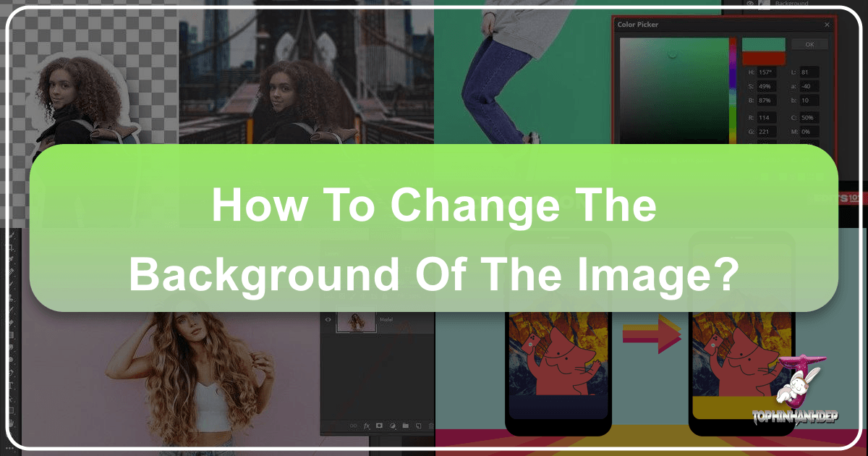868x456 pixels.
Task: Select the Background layer name
Action: pyautogui.click(x=792, y=4)
